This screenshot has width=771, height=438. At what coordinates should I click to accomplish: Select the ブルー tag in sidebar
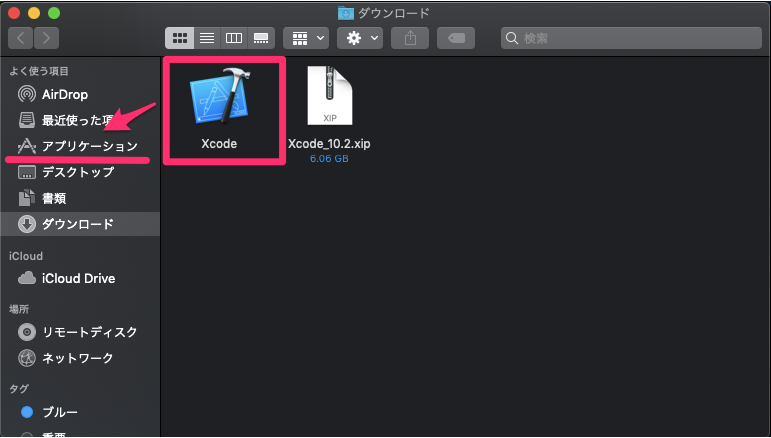pyautogui.click(x=80, y=412)
